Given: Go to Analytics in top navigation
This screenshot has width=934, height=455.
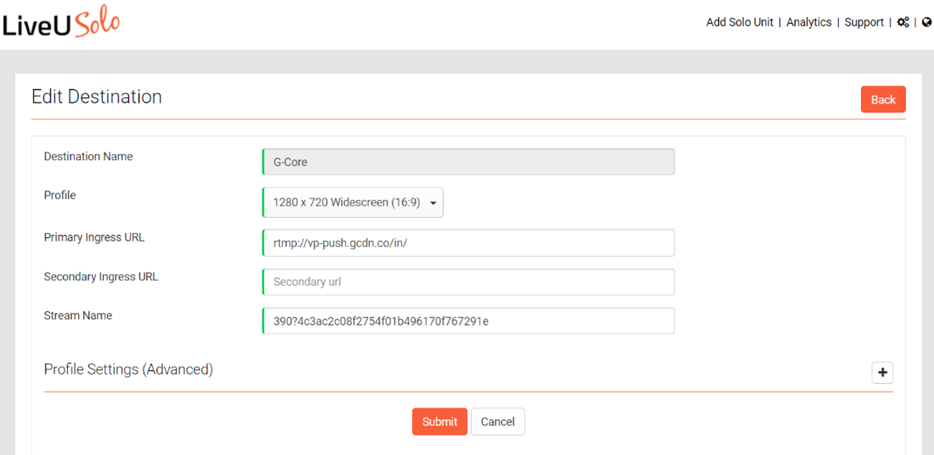Looking at the screenshot, I should click(809, 23).
